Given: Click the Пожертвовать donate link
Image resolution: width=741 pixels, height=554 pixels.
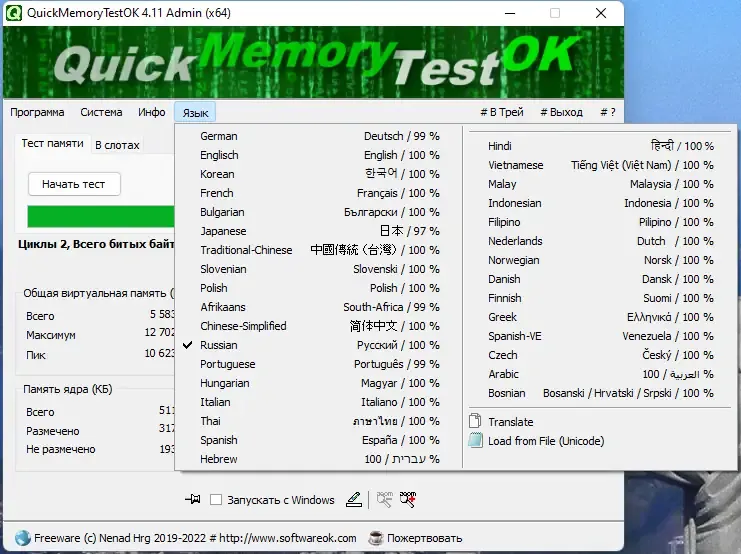Looking at the screenshot, I should pyautogui.click(x=424, y=538).
